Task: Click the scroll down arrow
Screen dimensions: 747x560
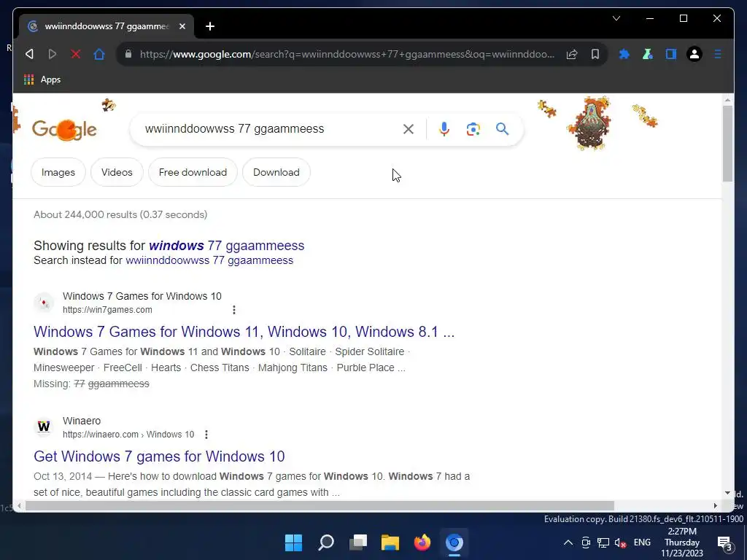Action: 727,493
